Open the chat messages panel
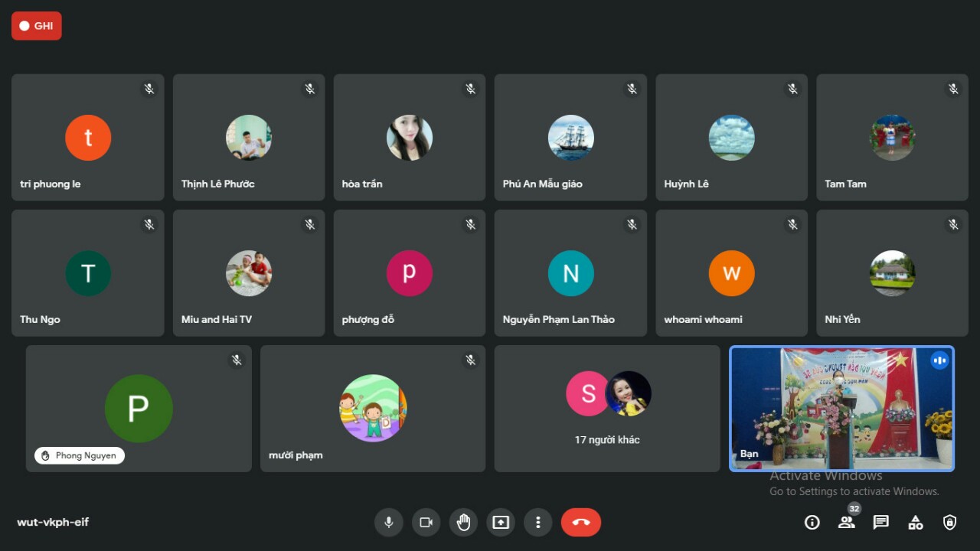980x551 pixels. coord(881,523)
